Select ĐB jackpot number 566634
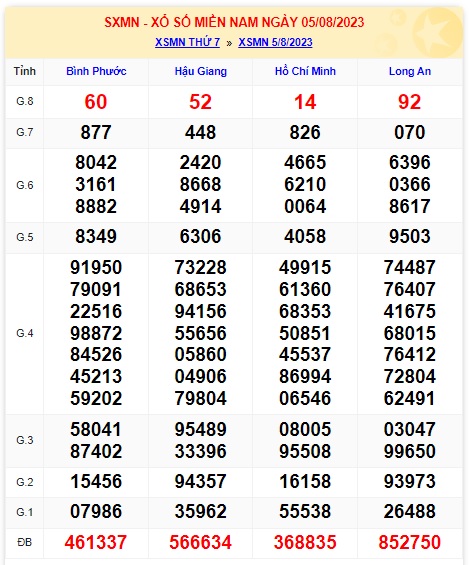 200,542
